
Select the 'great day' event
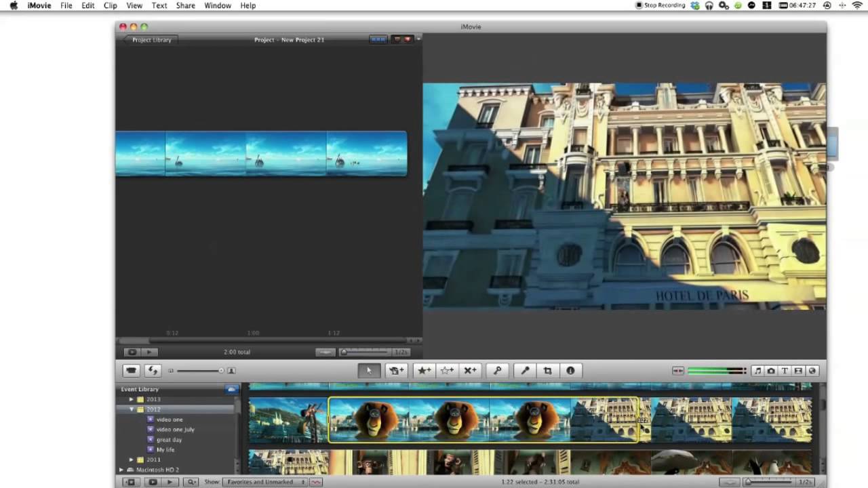click(x=169, y=440)
